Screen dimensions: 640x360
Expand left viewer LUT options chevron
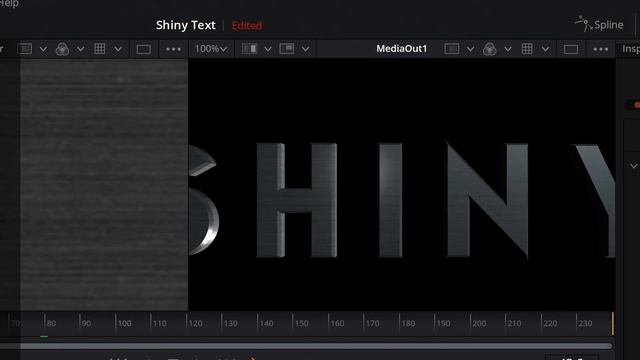click(43, 49)
